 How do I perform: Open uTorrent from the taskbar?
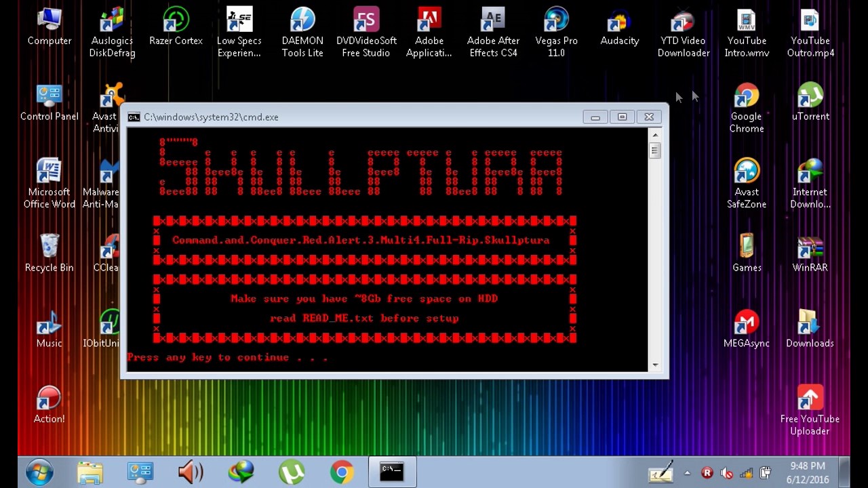click(292, 472)
